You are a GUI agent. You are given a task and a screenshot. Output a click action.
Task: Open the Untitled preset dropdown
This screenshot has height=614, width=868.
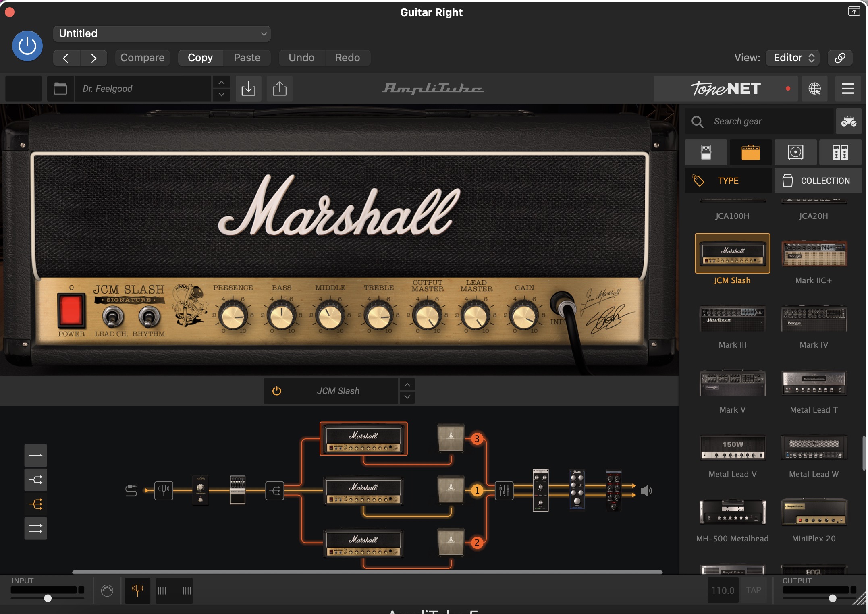(162, 33)
